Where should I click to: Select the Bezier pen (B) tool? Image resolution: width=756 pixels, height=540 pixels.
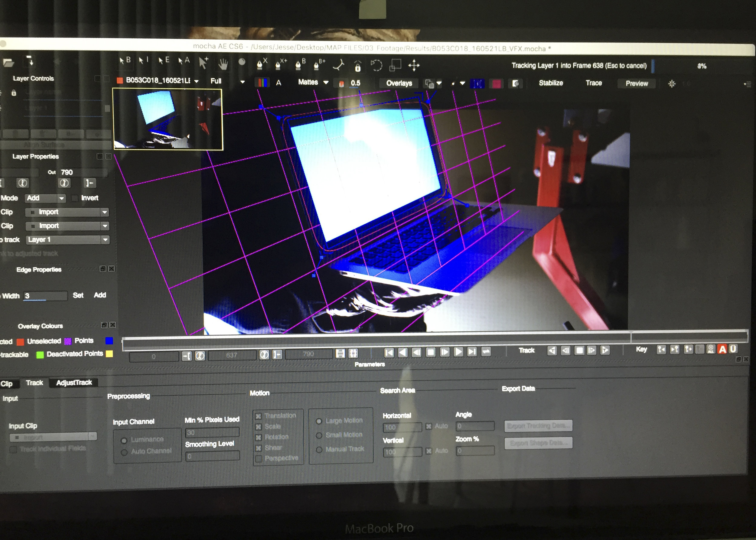[x=300, y=63]
